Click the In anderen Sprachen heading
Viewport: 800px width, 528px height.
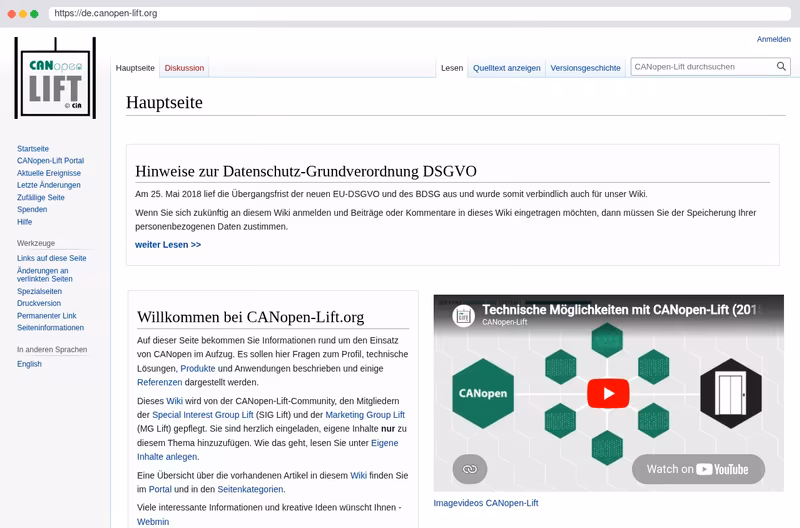pos(52,349)
